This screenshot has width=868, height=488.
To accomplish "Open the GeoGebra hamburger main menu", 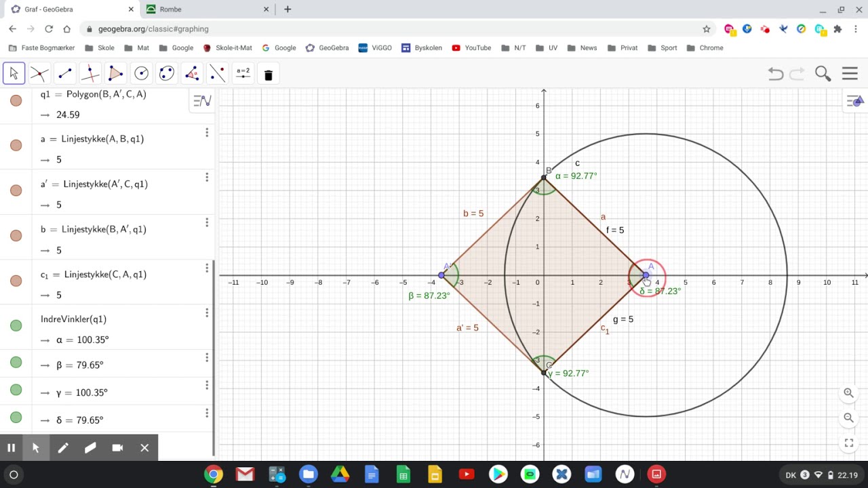I will [x=850, y=74].
